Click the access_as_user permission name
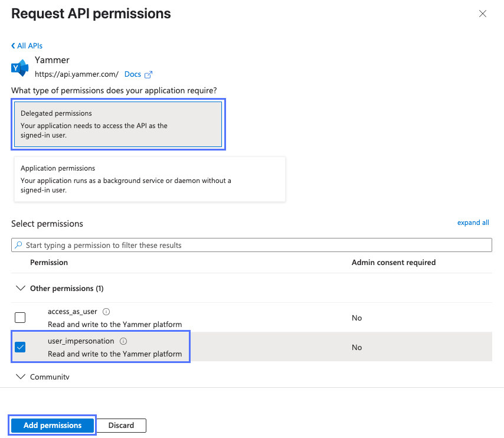 pos(73,312)
